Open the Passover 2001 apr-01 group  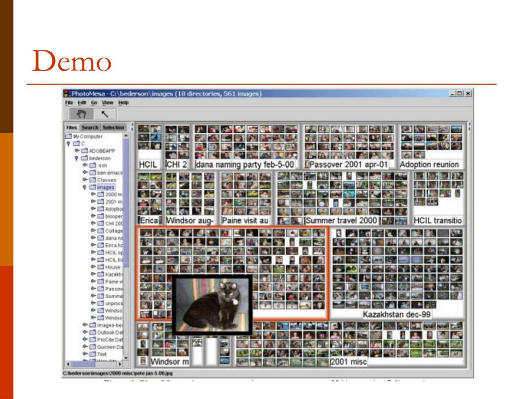pos(349,147)
